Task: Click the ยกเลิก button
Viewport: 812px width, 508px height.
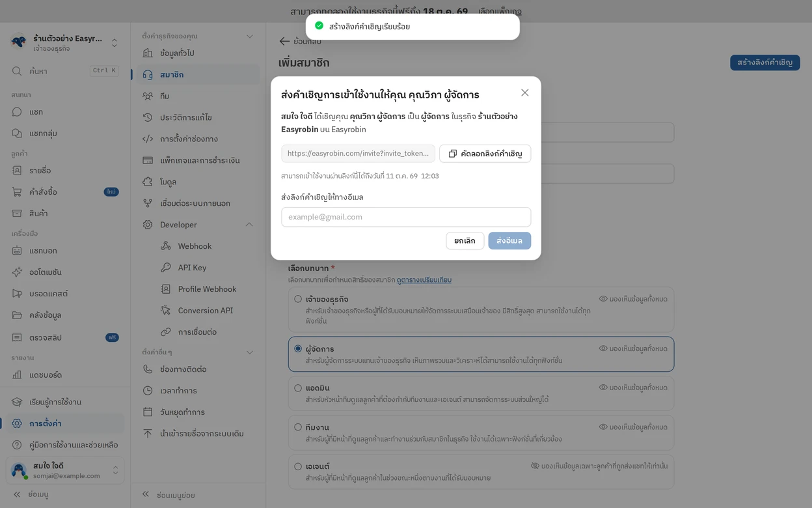Action: 465,241
